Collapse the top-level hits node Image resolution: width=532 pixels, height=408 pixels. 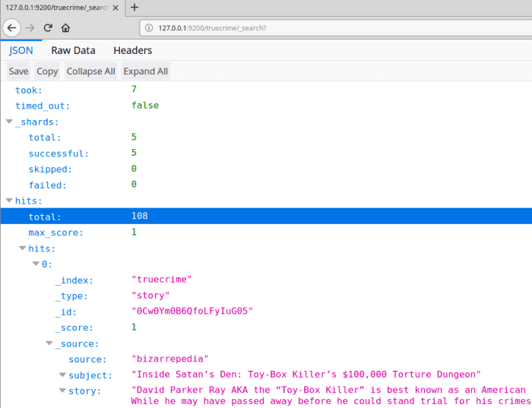[x=9, y=201]
